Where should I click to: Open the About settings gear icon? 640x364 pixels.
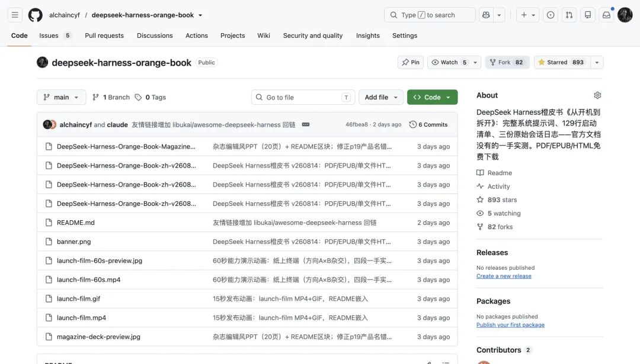597,95
